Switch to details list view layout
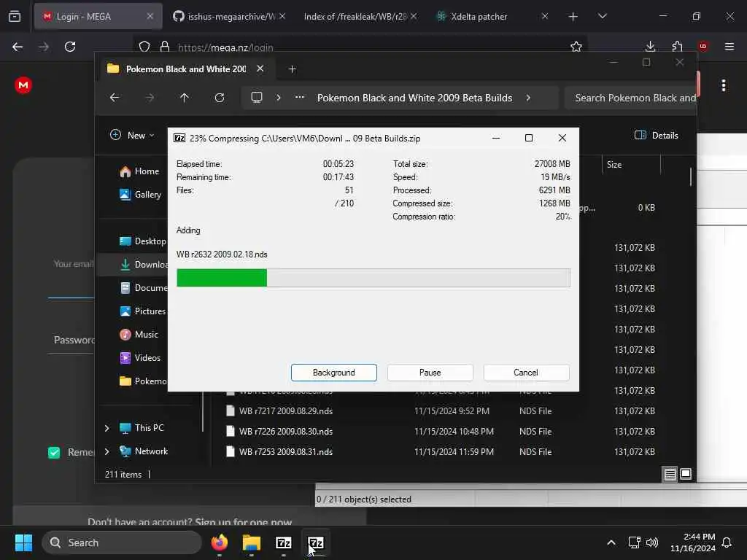Viewport: 747px width, 560px height. point(670,474)
